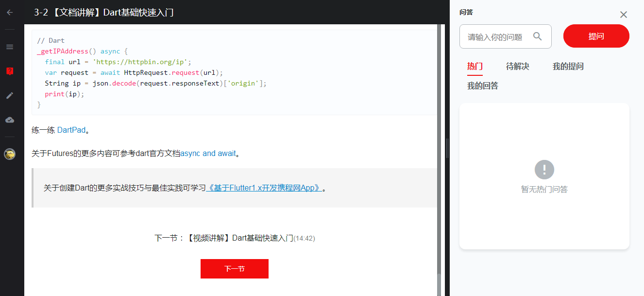Click the 下一节 video title text

point(235,238)
